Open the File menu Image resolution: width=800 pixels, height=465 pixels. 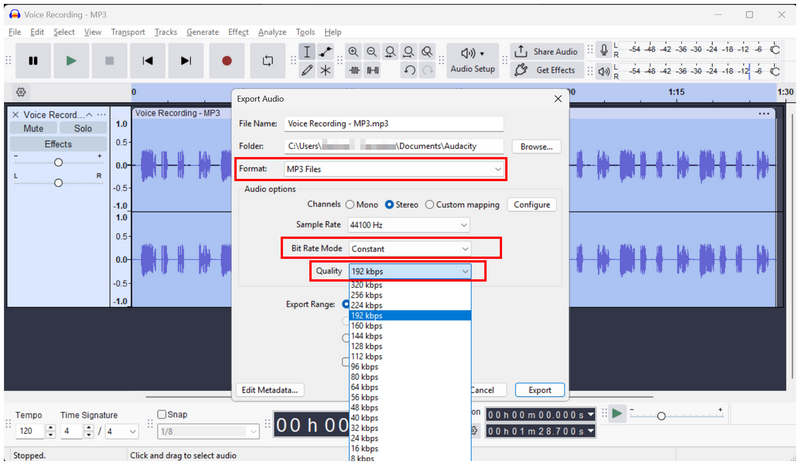coord(15,32)
